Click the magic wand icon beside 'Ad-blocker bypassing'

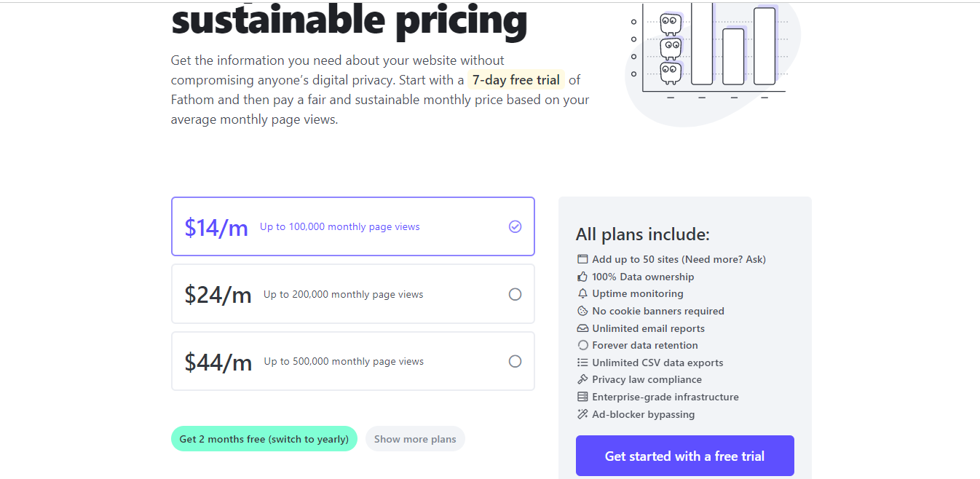coord(582,414)
